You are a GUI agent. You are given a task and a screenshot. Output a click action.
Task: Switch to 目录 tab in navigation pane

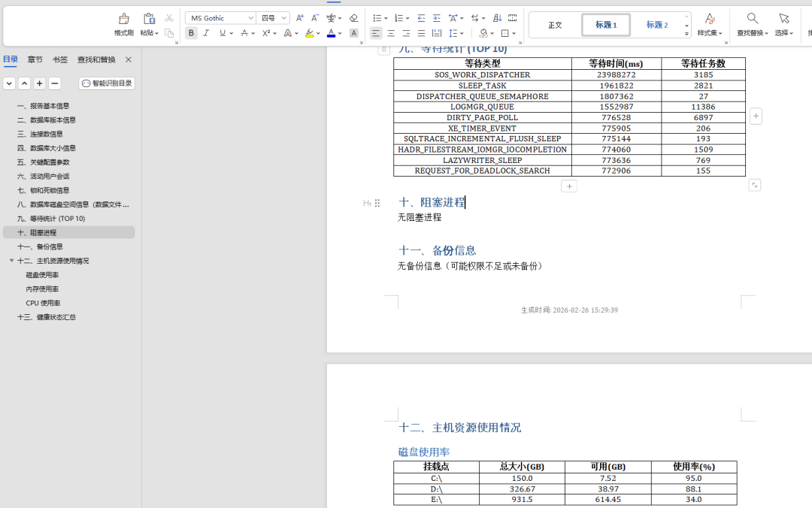[x=11, y=59]
